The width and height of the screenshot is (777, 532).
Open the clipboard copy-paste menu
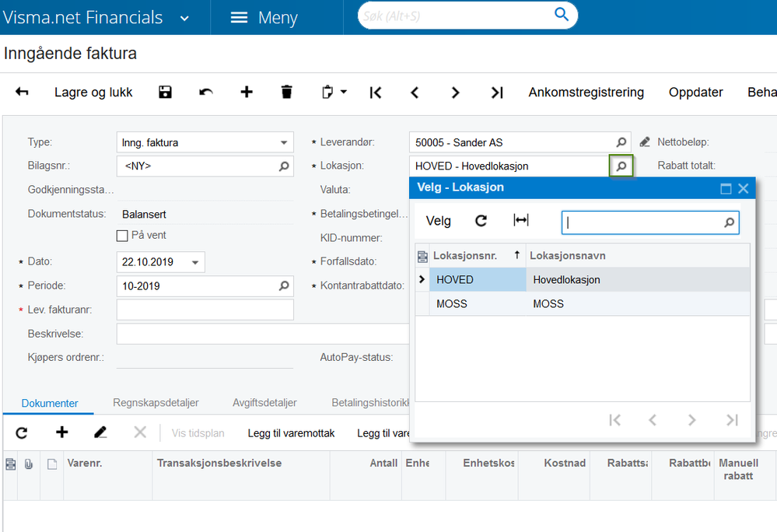(334, 92)
